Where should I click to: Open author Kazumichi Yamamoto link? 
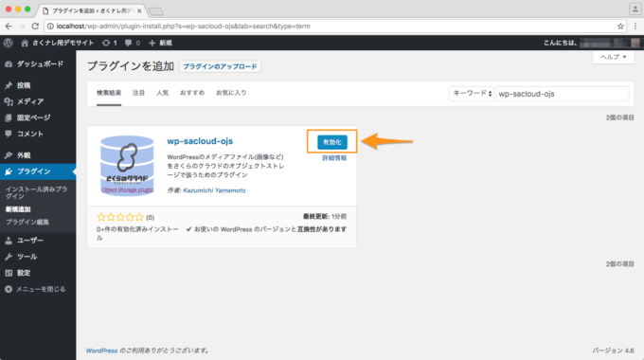214,190
